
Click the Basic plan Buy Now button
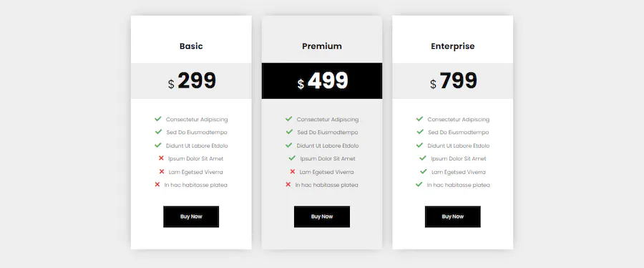point(191,216)
